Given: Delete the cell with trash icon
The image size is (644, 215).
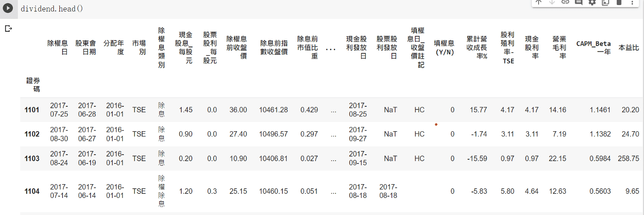Looking at the screenshot, I should click(x=619, y=2).
